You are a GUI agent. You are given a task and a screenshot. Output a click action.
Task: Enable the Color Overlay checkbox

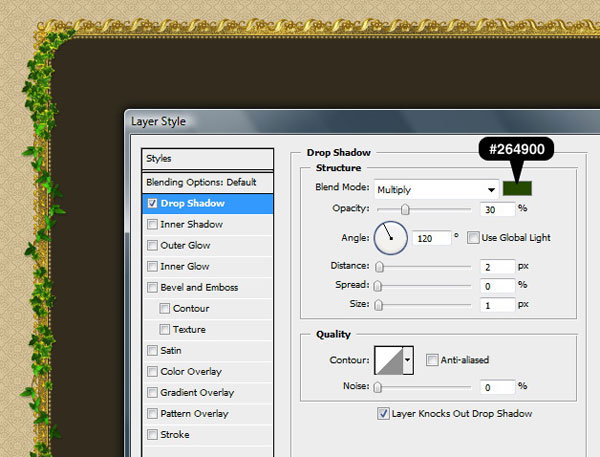click(x=152, y=372)
